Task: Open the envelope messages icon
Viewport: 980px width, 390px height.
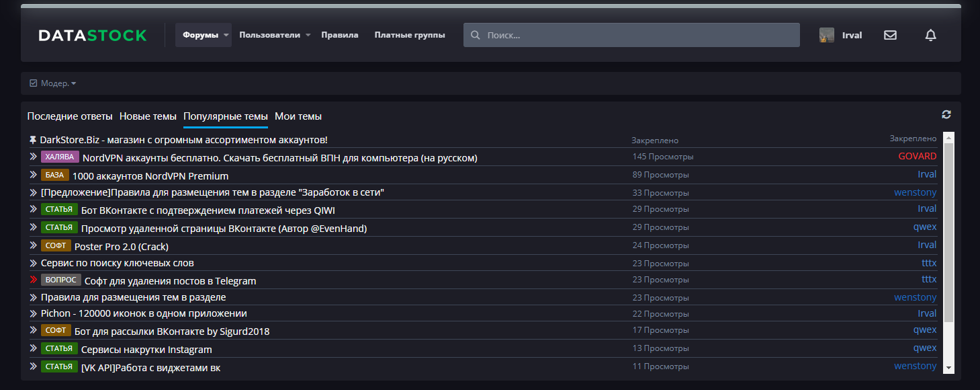Action: click(890, 35)
